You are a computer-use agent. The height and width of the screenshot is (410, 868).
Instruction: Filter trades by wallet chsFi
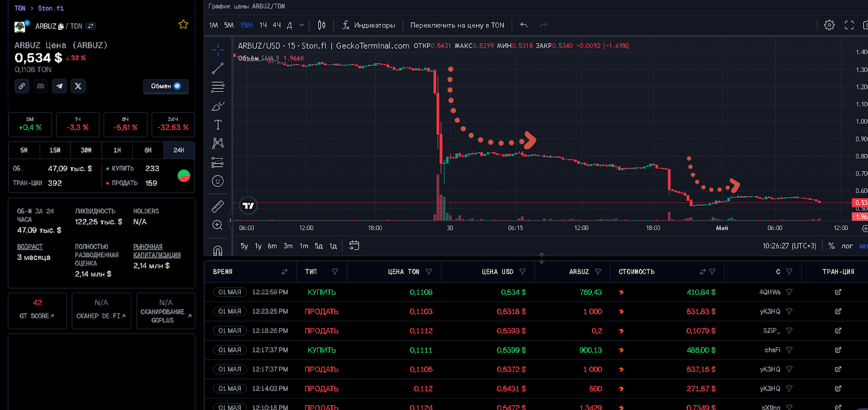(x=789, y=350)
